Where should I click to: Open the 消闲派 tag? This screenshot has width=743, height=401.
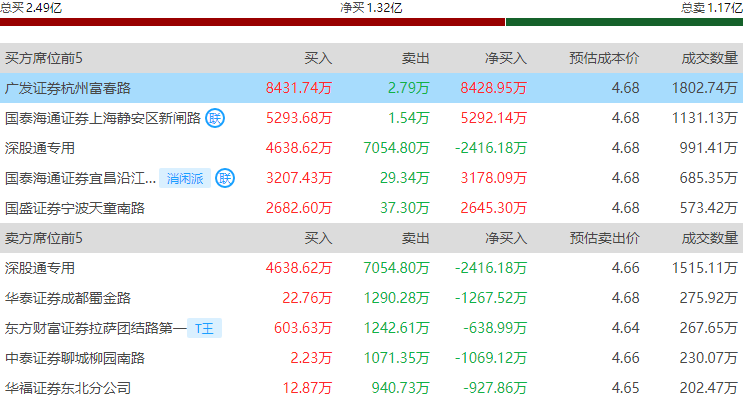185,178
